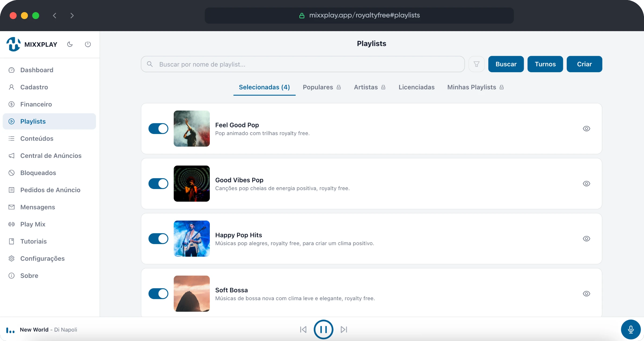
Task: Focus the playlist name search field
Action: point(303,64)
